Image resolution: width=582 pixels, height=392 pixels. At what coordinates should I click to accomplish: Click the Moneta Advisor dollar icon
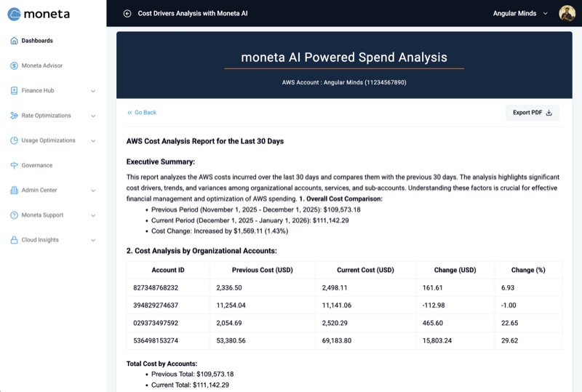pos(14,65)
